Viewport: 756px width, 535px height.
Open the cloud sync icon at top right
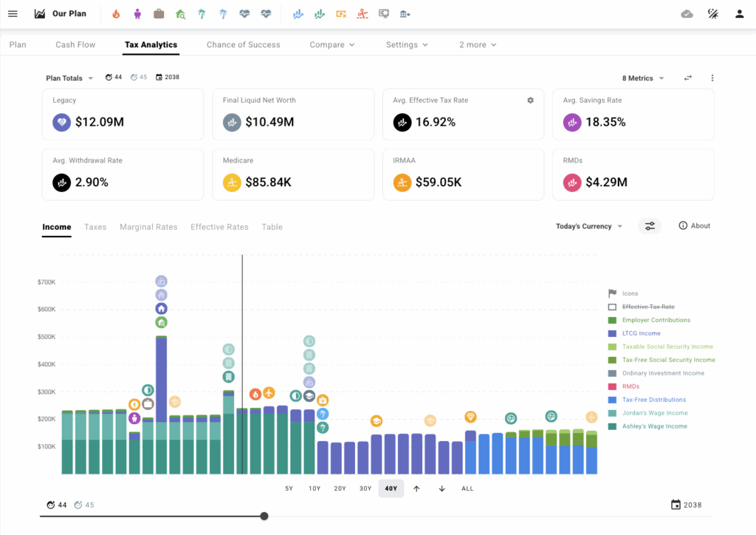point(685,13)
